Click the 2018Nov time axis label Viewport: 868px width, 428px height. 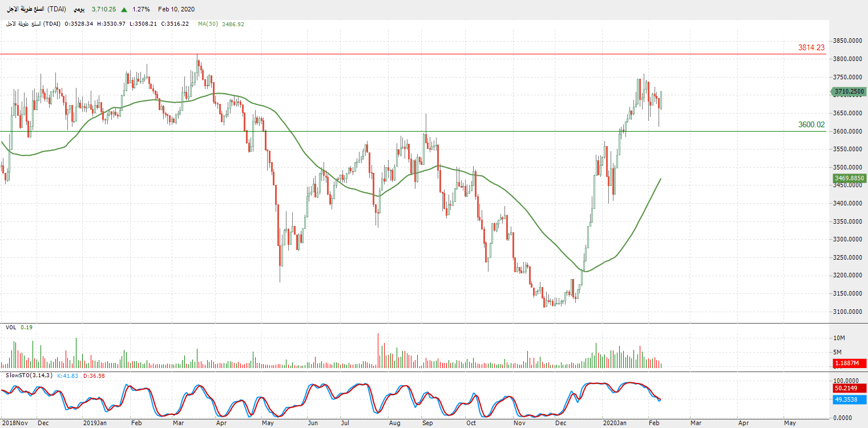pyautogui.click(x=14, y=423)
